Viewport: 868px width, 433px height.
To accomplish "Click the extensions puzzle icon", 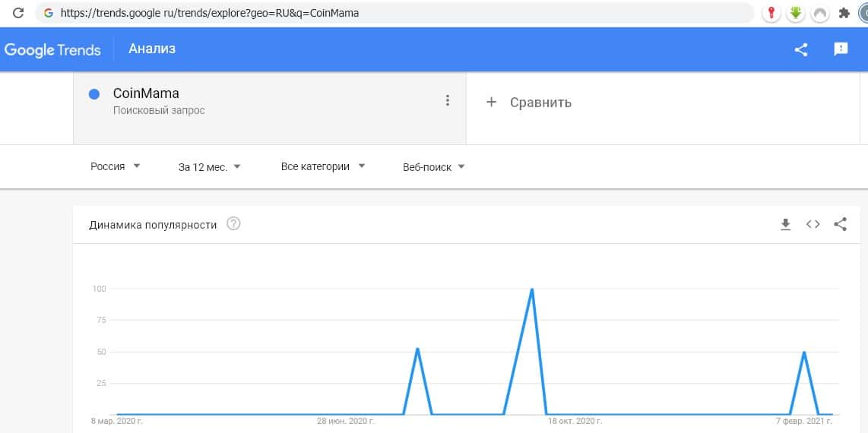I will 844,13.
